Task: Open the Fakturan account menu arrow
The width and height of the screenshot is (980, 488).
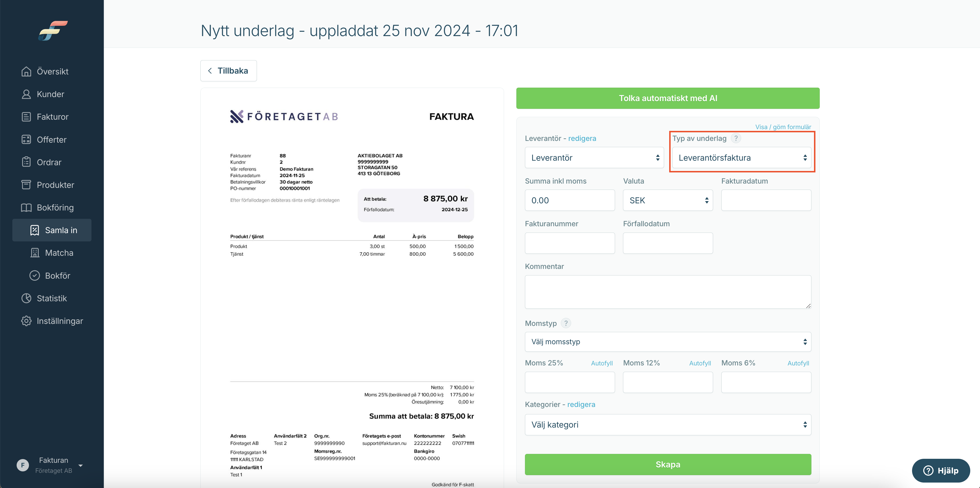Action: [81, 465]
